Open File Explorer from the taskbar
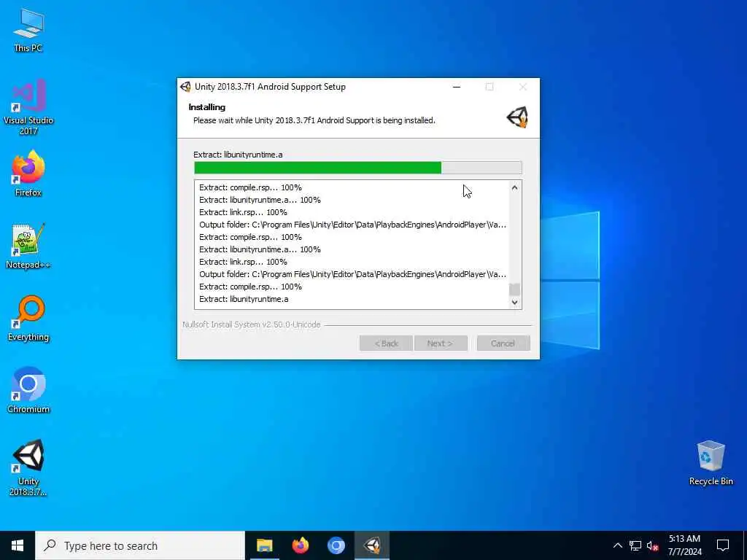 264,545
